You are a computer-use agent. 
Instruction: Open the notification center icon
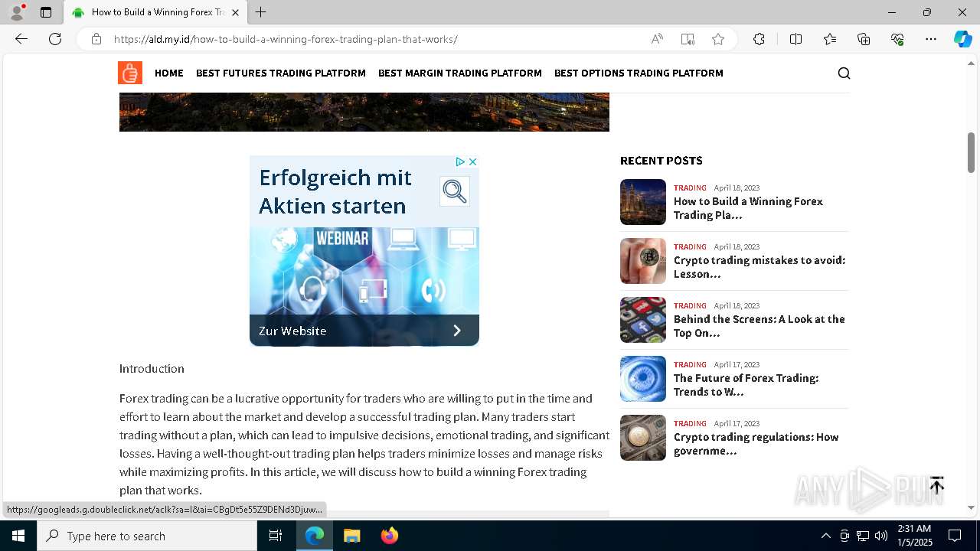(x=955, y=536)
